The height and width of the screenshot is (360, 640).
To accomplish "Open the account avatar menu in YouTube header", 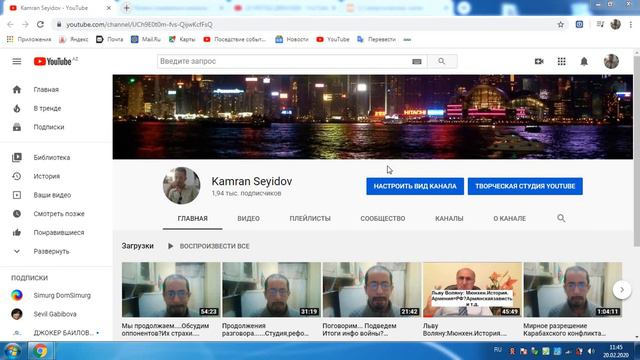I will click(611, 61).
